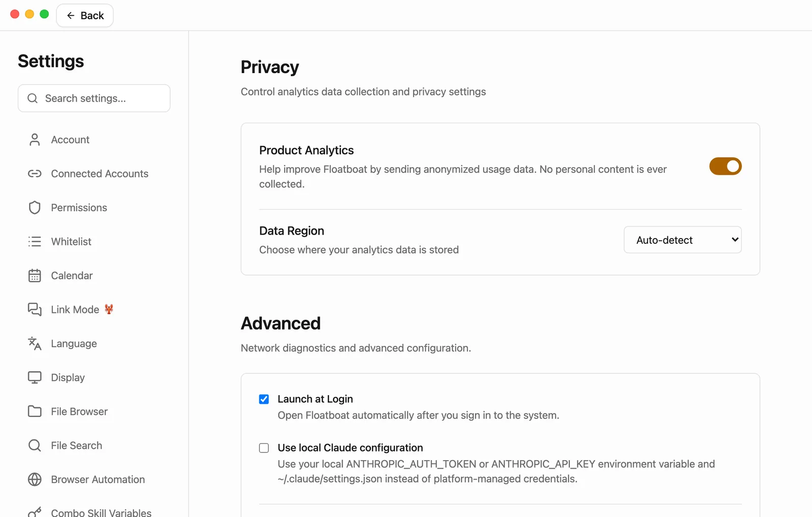Click the lobster emoji next to Link Mode
The image size is (812, 517).
(x=109, y=309)
